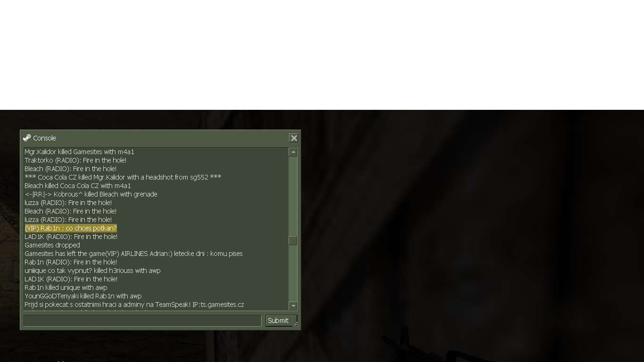Screen dimensions: 644x362
Task: Click the "Gamesites dropped" console line
Action: 52,245
